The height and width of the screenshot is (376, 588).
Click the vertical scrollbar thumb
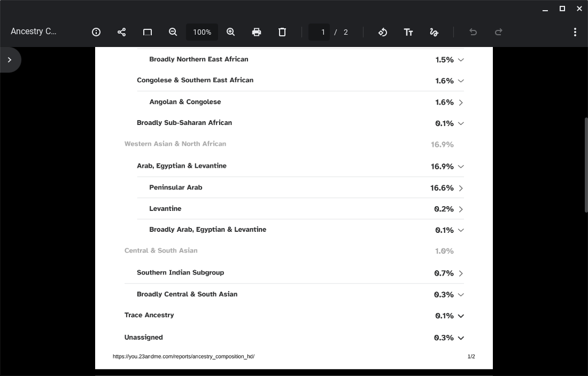click(586, 165)
